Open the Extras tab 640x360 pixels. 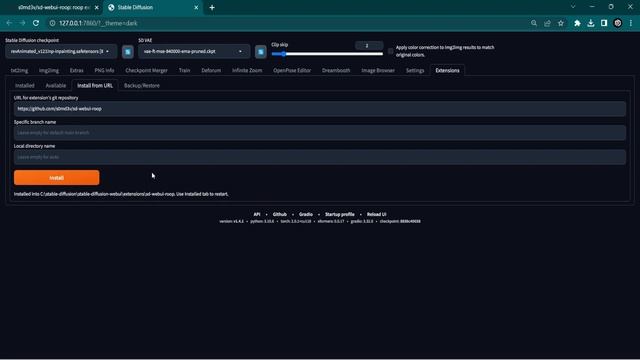76,70
